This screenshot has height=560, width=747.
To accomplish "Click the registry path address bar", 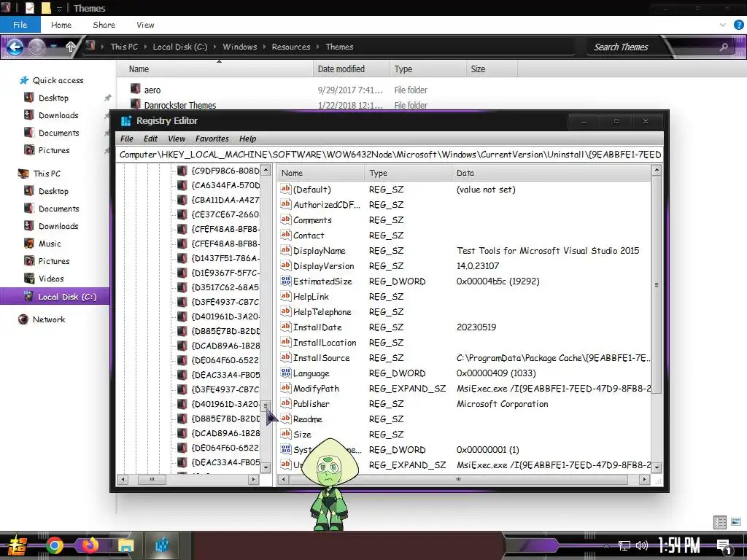I will (x=390, y=155).
